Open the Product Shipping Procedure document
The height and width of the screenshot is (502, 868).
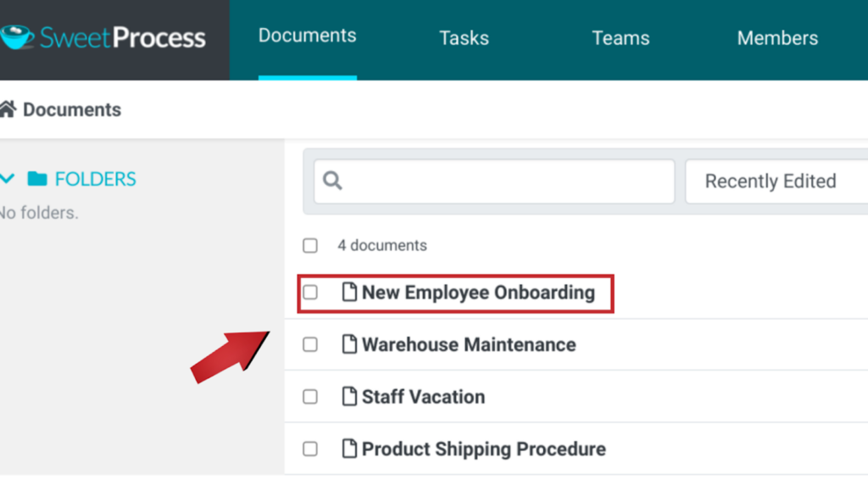click(x=483, y=449)
